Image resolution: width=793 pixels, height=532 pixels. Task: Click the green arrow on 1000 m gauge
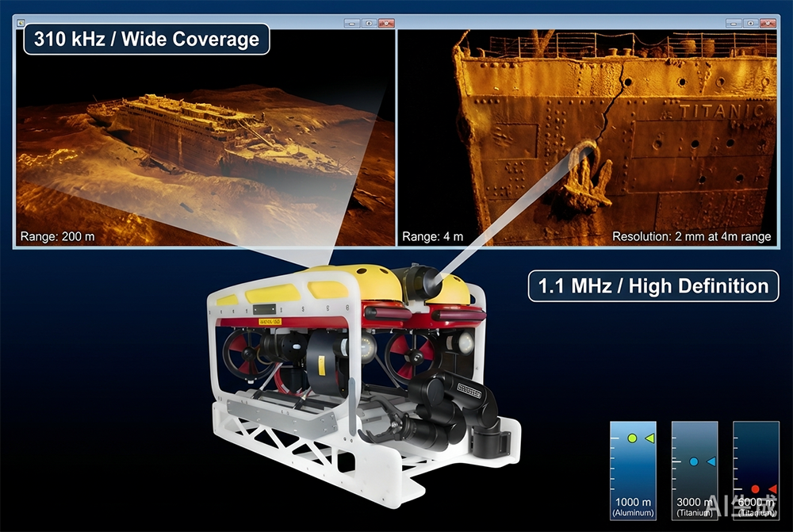(x=649, y=438)
